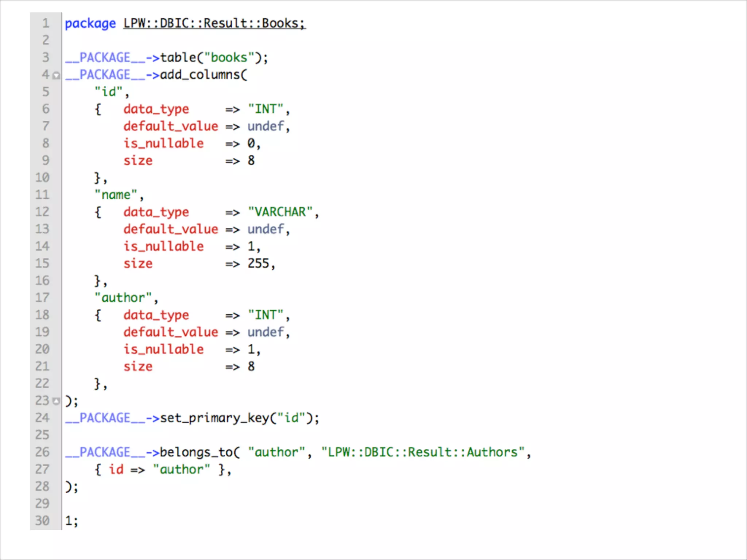Collapse the add_columns block at line 4

pos(56,75)
